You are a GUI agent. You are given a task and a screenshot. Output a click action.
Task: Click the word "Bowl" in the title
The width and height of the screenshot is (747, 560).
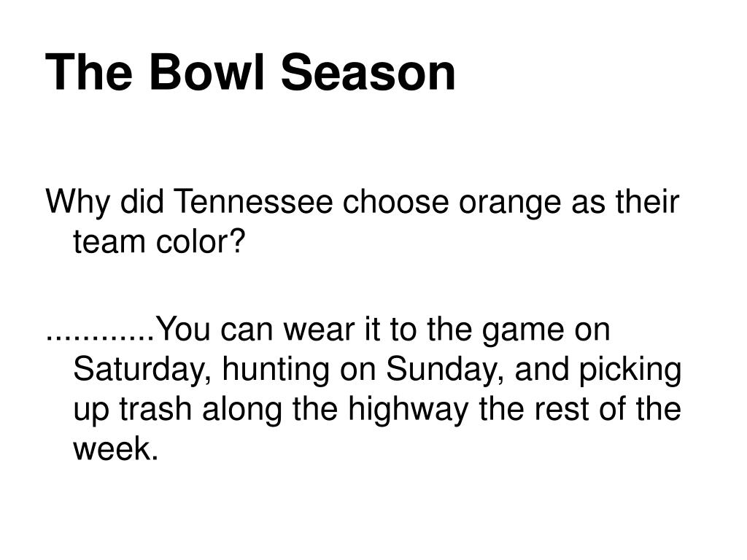click(206, 72)
